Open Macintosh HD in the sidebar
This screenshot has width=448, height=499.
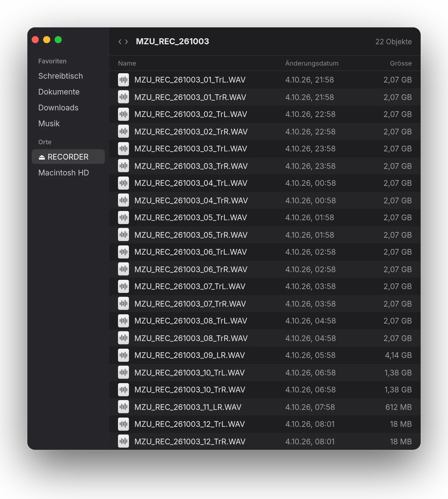pyautogui.click(x=63, y=173)
